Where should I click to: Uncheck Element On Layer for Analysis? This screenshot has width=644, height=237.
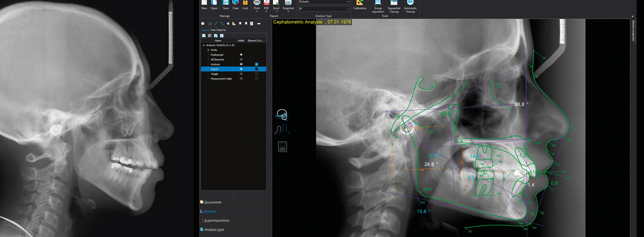(257, 64)
